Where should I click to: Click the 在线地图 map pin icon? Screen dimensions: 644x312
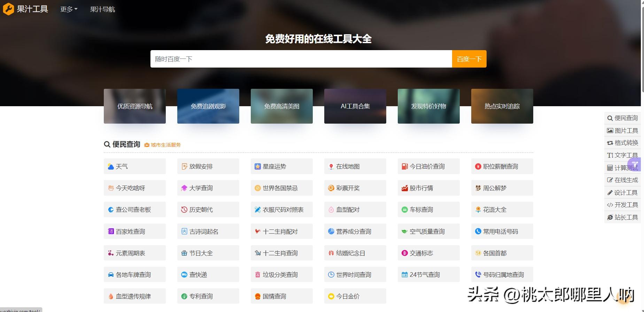point(331,167)
